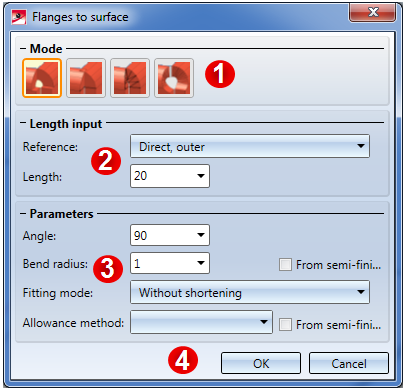Enable Bend radius From semi-finished checkbox
405x391 pixels.
pyautogui.click(x=285, y=265)
